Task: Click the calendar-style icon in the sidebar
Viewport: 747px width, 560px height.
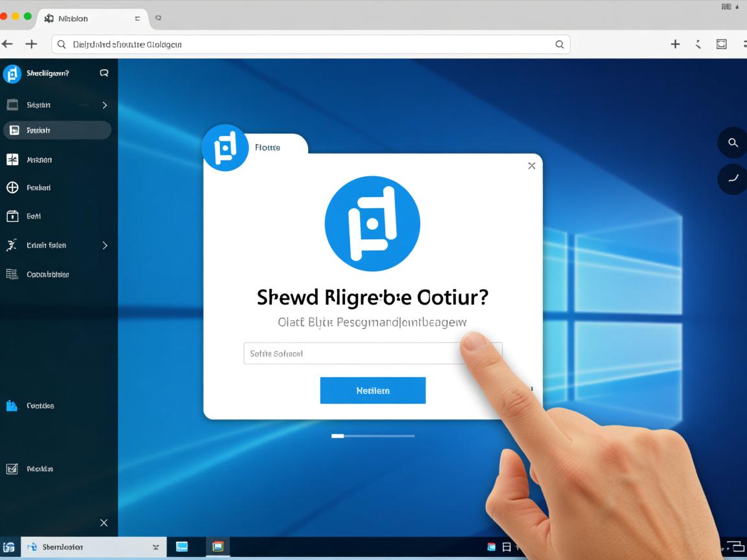Action: coord(12,216)
